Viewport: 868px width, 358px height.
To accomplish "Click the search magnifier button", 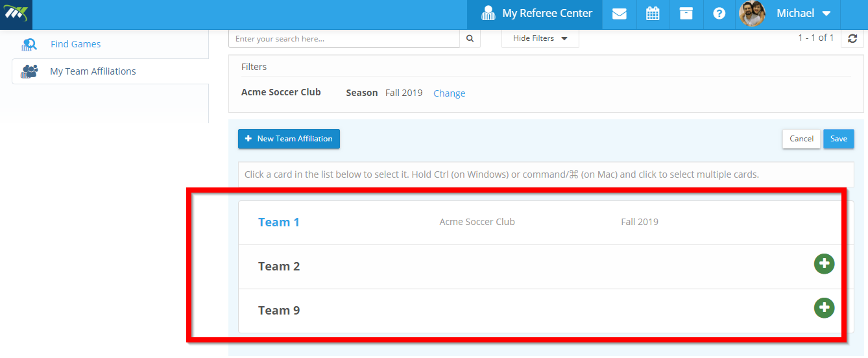I will point(470,39).
